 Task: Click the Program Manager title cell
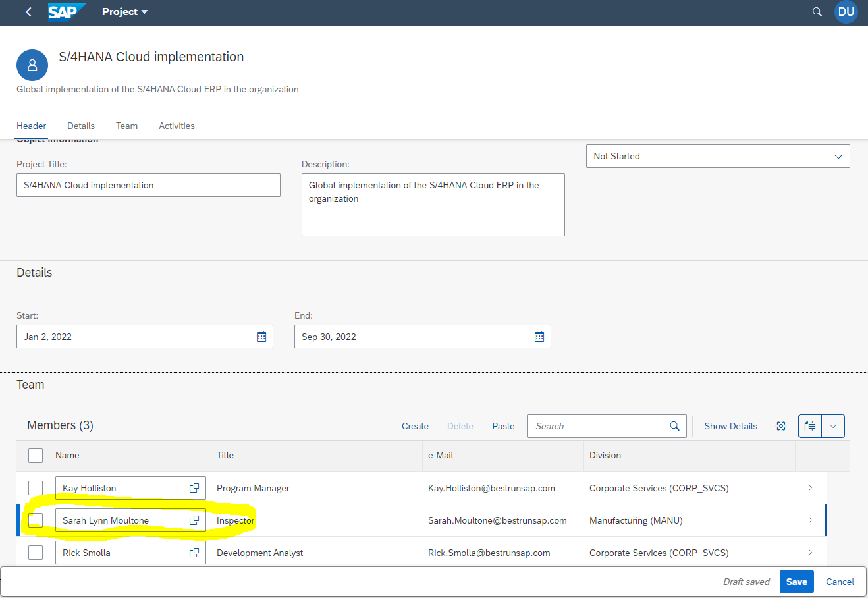click(253, 488)
